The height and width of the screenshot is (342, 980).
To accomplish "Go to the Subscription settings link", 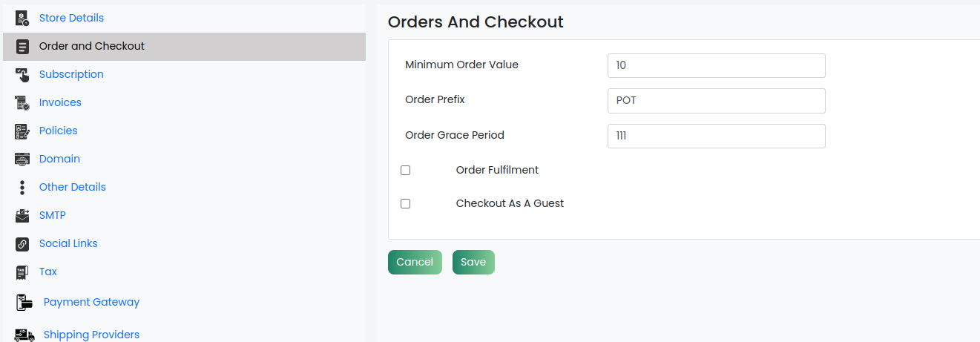I will 71,74.
